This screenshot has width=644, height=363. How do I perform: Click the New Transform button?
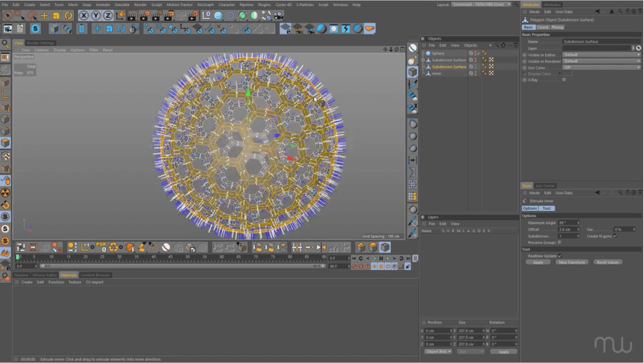pyautogui.click(x=572, y=262)
